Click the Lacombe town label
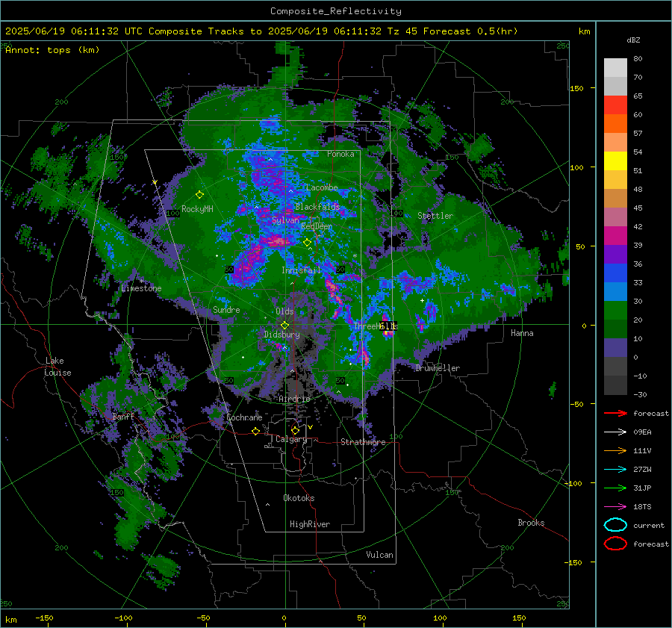Image resolution: width=672 pixels, height=628 pixels. tap(322, 187)
